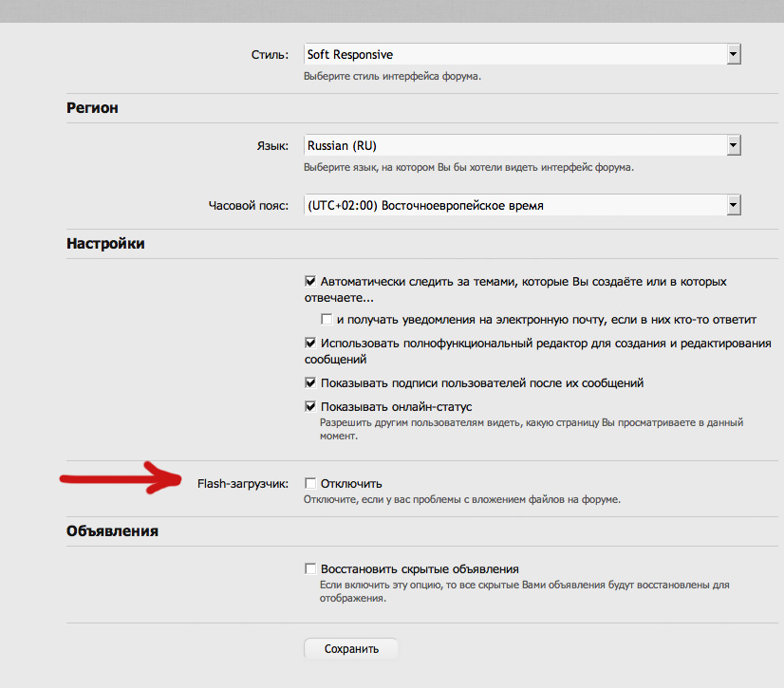The width and height of the screenshot is (784, 688).
Task: Check the Восстановить скрытые объявления checkbox
Action: (x=310, y=568)
